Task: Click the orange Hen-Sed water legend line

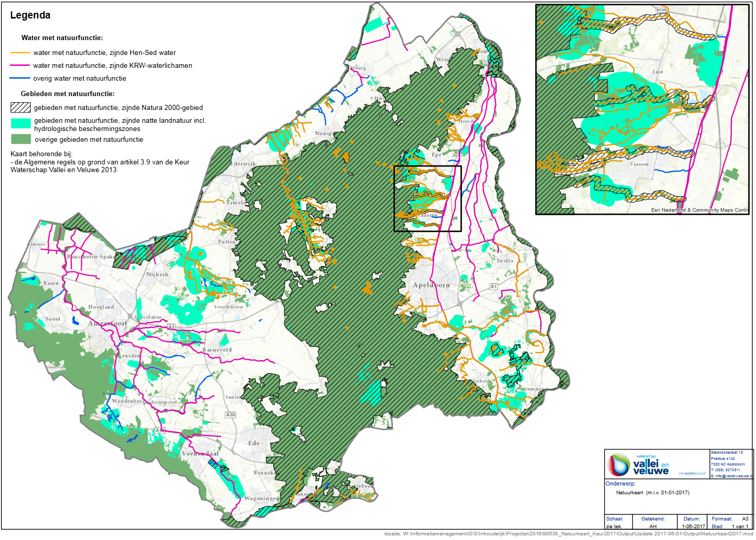Action: point(20,53)
